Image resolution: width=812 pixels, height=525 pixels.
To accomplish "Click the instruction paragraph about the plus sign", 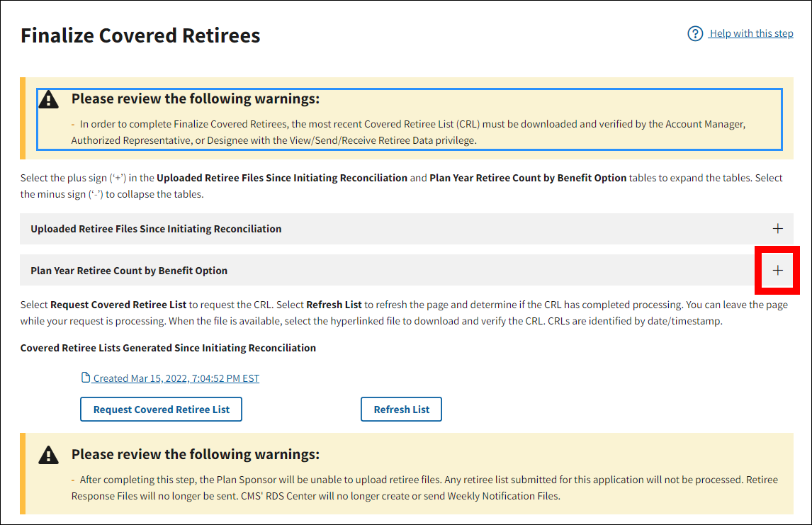I will coord(401,186).
